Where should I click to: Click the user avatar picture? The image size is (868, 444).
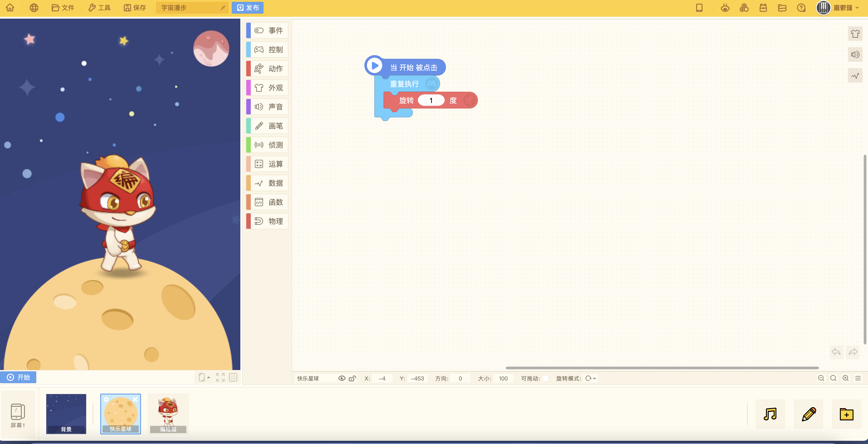click(x=823, y=7)
